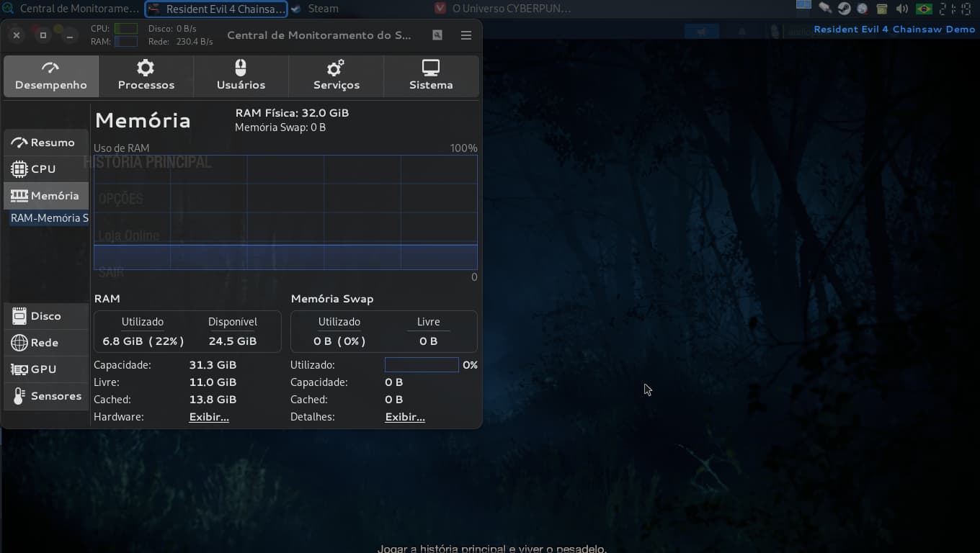
Task: Open GPU section in sidebar
Action: click(45, 369)
